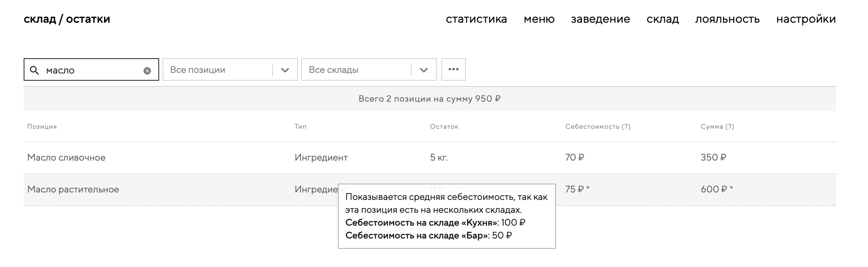Screen dimensions: 868x267
Task: Click the "Сумма (?)" column header
Action: pyautogui.click(x=717, y=127)
